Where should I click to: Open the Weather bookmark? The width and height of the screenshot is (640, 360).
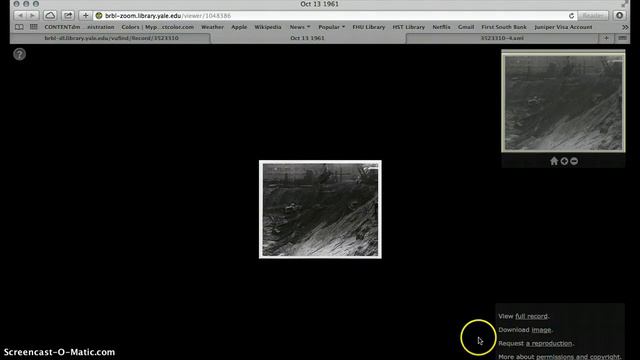212,27
